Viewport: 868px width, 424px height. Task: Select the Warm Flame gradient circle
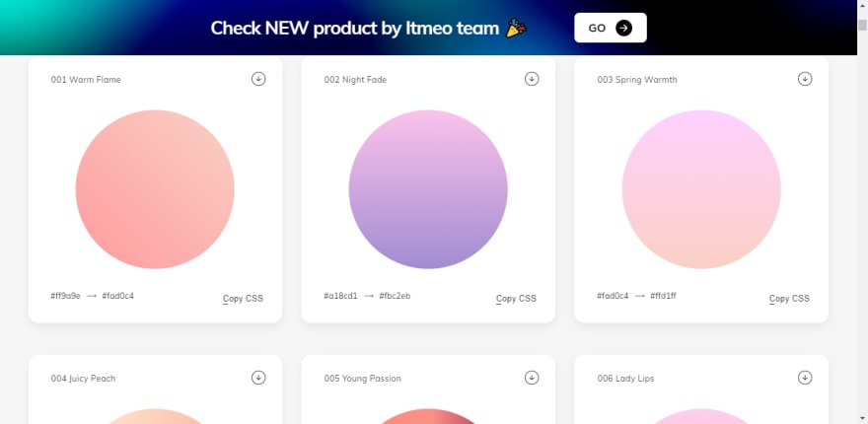(x=155, y=189)
